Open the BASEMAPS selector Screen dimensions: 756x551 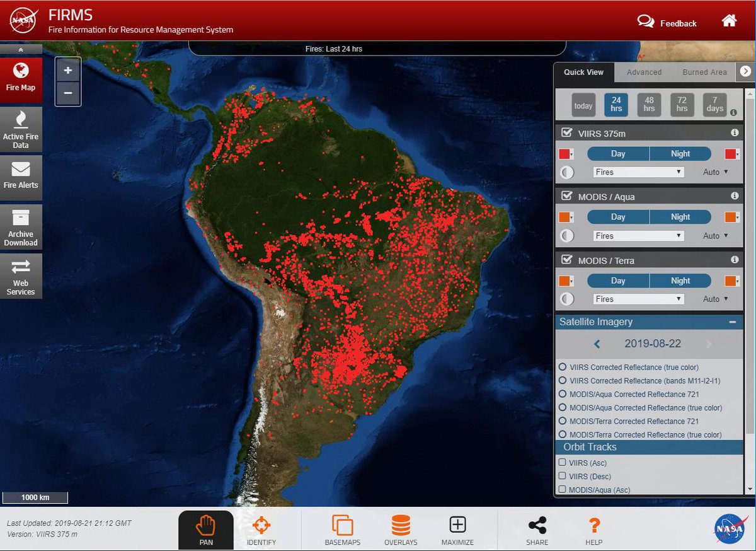pyautogui.click(x=343, y=530)
